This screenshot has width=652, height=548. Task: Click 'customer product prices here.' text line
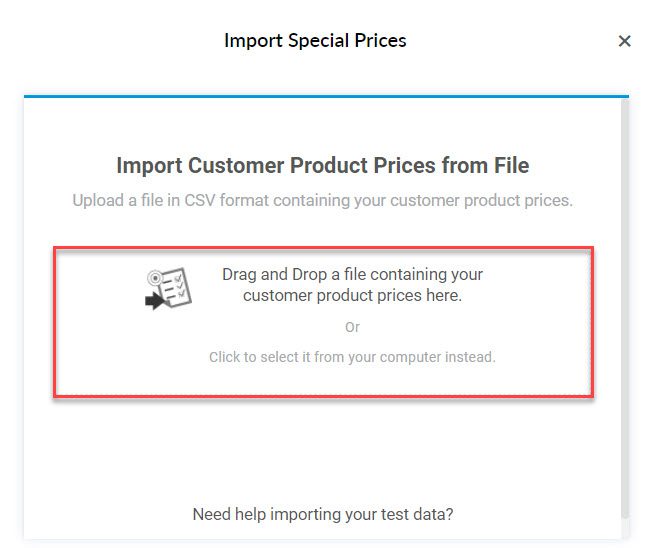352,296
